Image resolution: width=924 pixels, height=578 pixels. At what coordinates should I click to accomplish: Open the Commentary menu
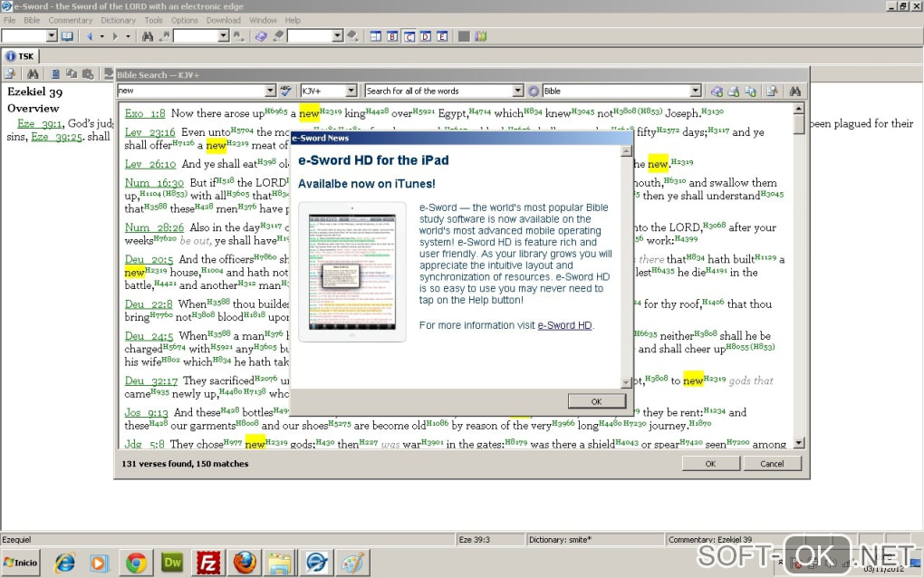click(70, 20)
